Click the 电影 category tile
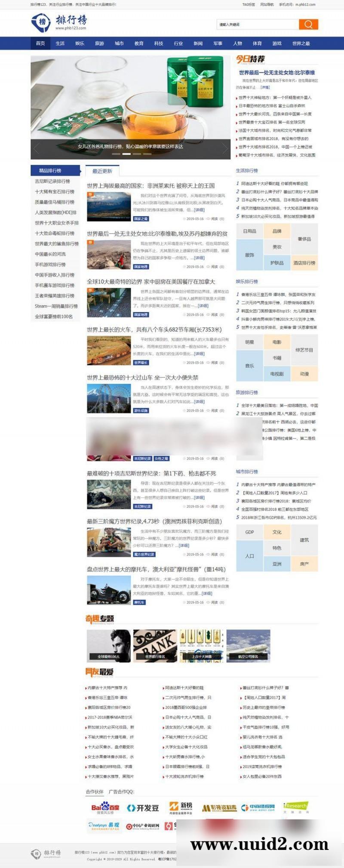 (x=277, y=342)
